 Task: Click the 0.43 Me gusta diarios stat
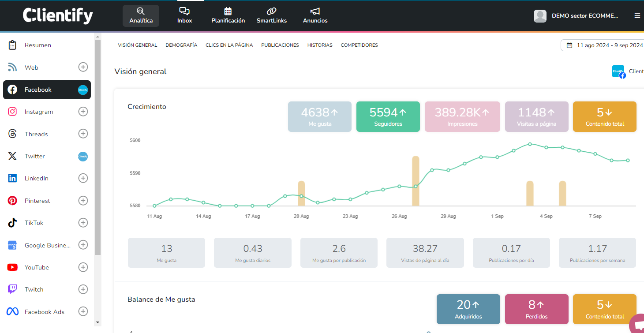tap(253, 253)
